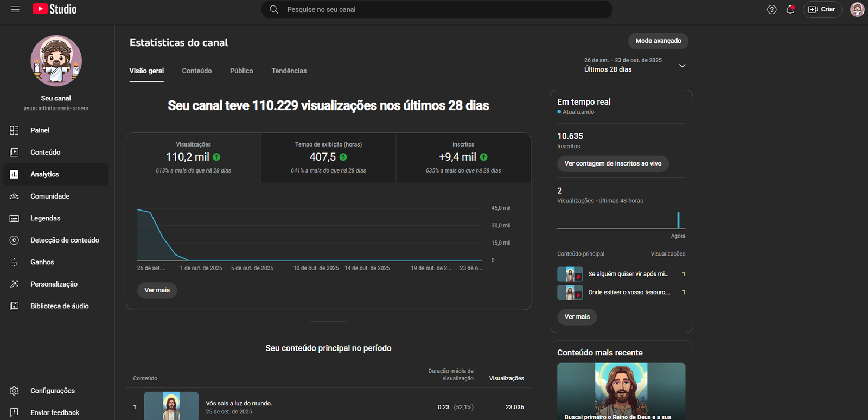Open Painel from the sidebar

coord(40,130)
